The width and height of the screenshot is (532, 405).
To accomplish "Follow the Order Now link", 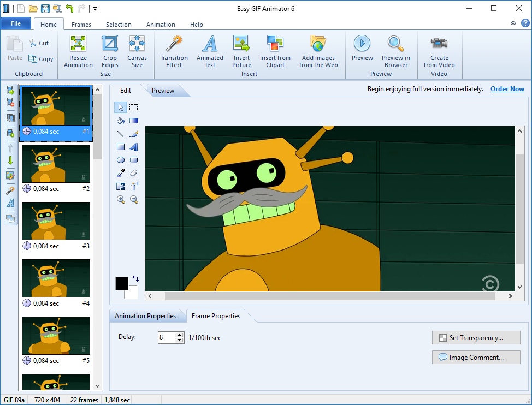I will pos(507,89).
